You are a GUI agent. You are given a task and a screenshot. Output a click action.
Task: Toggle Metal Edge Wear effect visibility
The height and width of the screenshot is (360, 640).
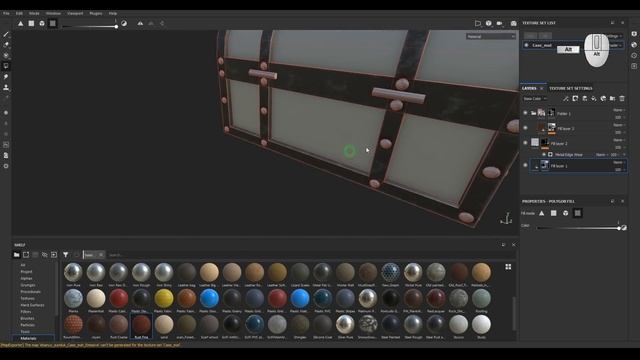click(544, 155)
